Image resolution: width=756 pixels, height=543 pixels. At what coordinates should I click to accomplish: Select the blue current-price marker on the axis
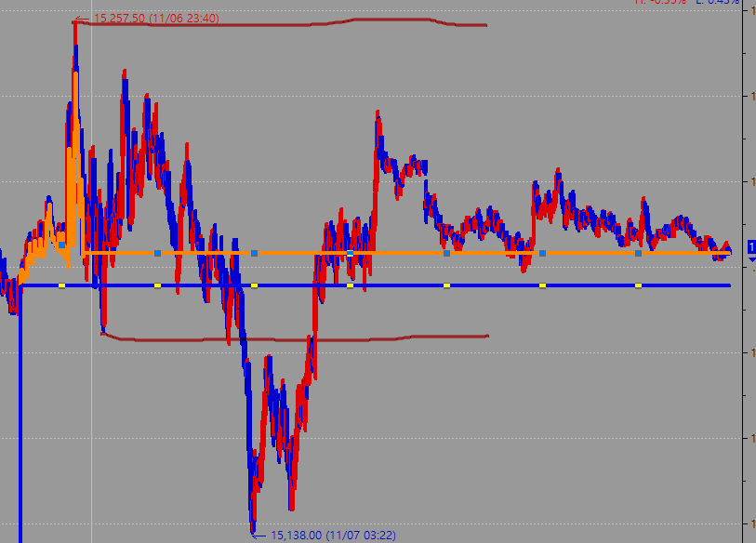[x=750, y=246]
